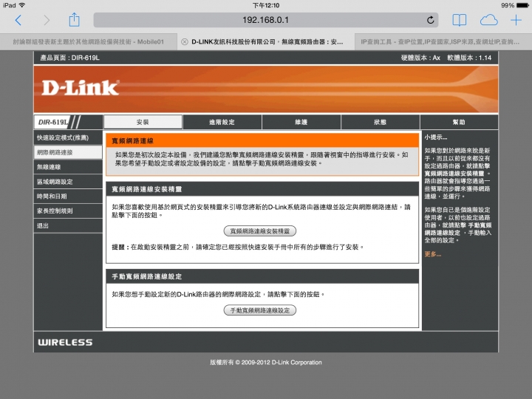The image size is (532, 399).
Task: Select 快速設定模式(推薦) in the sidebar
Action: [68, 137]
